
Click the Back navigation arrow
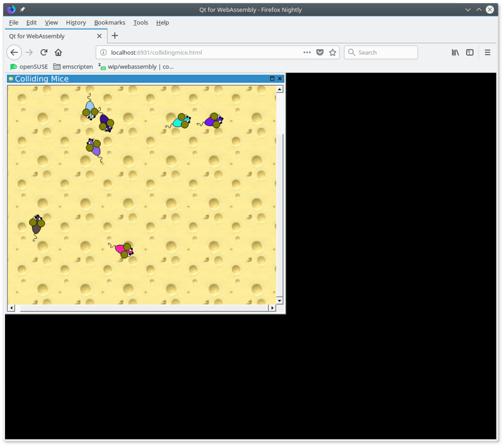14,52
